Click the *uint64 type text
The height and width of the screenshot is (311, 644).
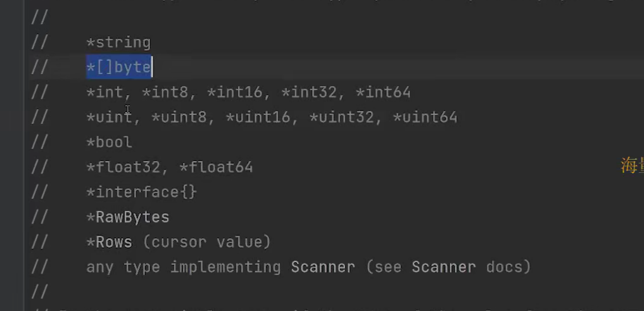(425, 117)
